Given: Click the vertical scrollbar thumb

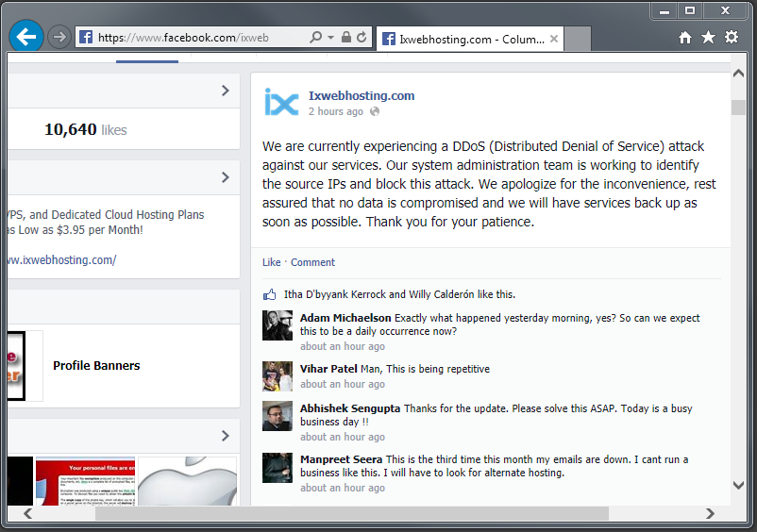Looking at the screenshot, I should (738, 108).
